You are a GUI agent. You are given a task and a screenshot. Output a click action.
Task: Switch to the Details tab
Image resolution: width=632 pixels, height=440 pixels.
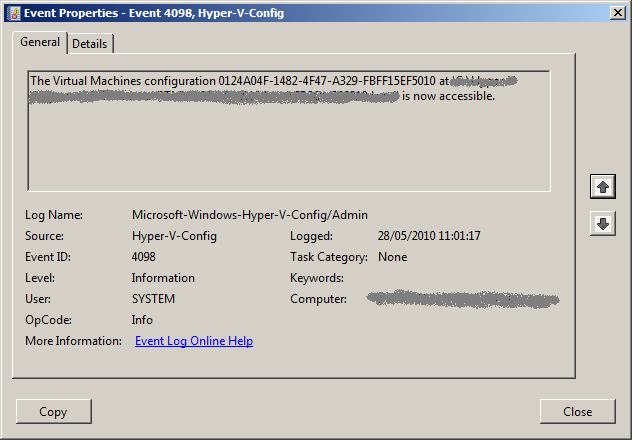[90, 43]
